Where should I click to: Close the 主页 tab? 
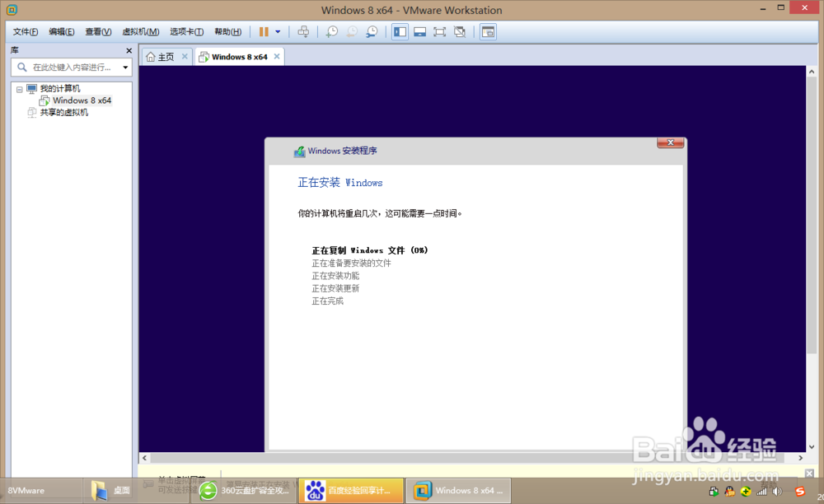click(185, 56)
